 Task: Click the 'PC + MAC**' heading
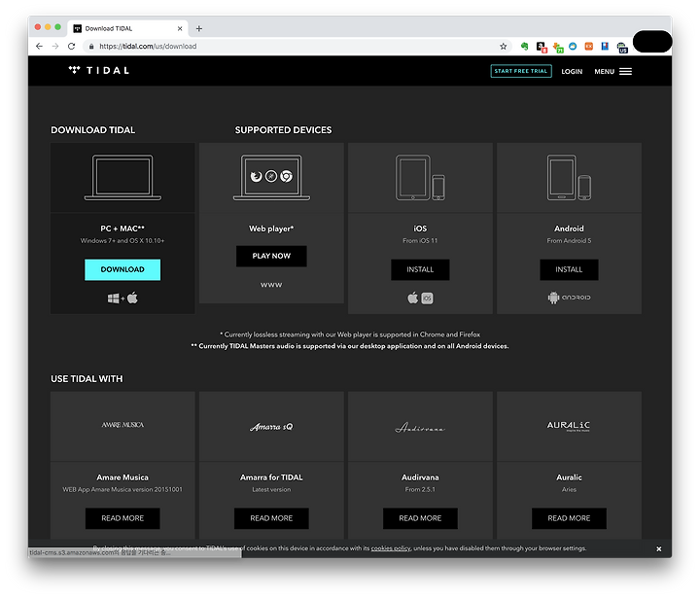click(x=122, y=229)
